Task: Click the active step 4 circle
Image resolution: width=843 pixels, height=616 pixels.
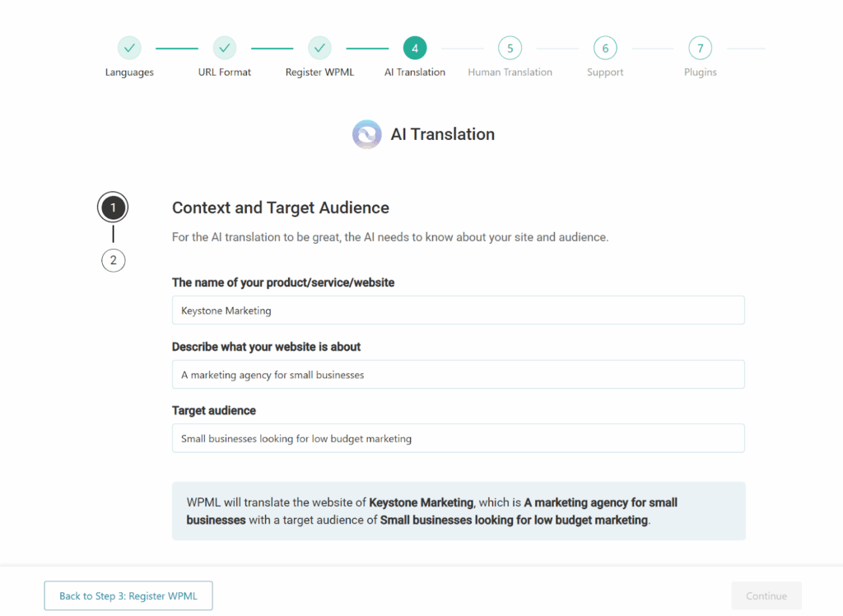Action: tap(415, 49)
